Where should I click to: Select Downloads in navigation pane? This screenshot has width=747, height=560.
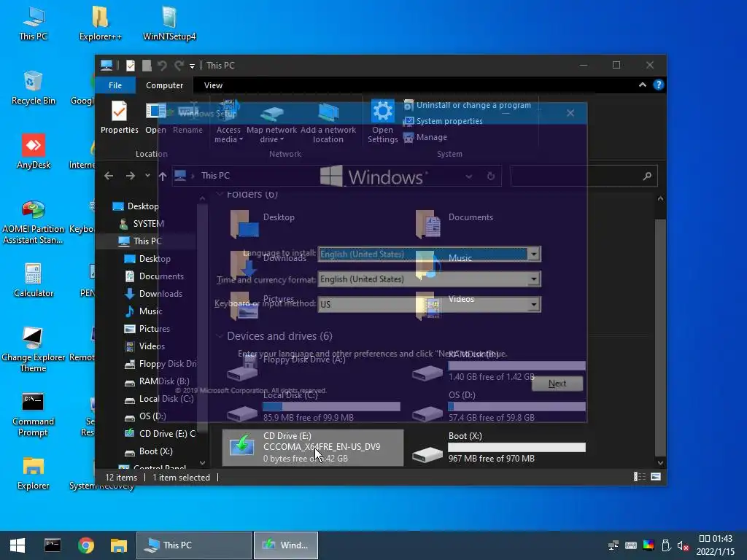(153, 293)
